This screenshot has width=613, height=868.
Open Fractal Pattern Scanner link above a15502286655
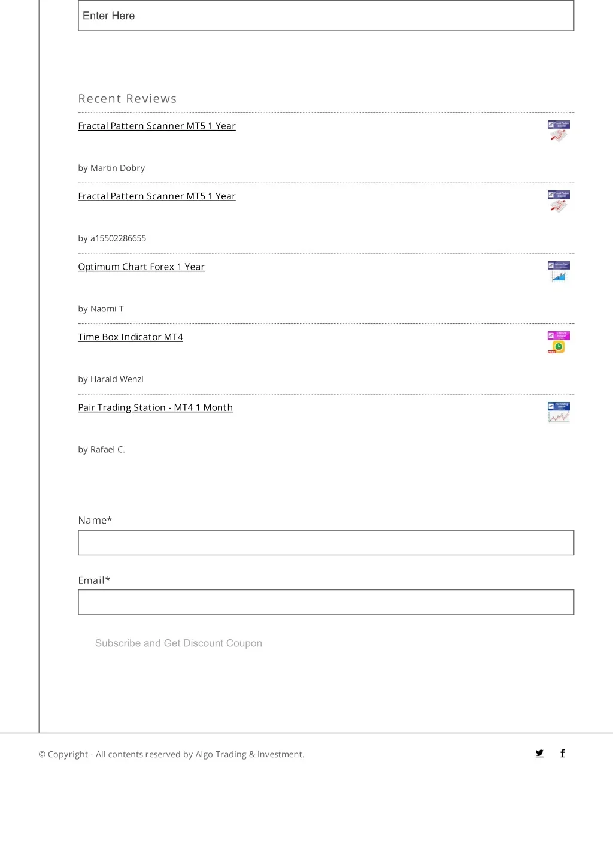(x=157, y=196)
